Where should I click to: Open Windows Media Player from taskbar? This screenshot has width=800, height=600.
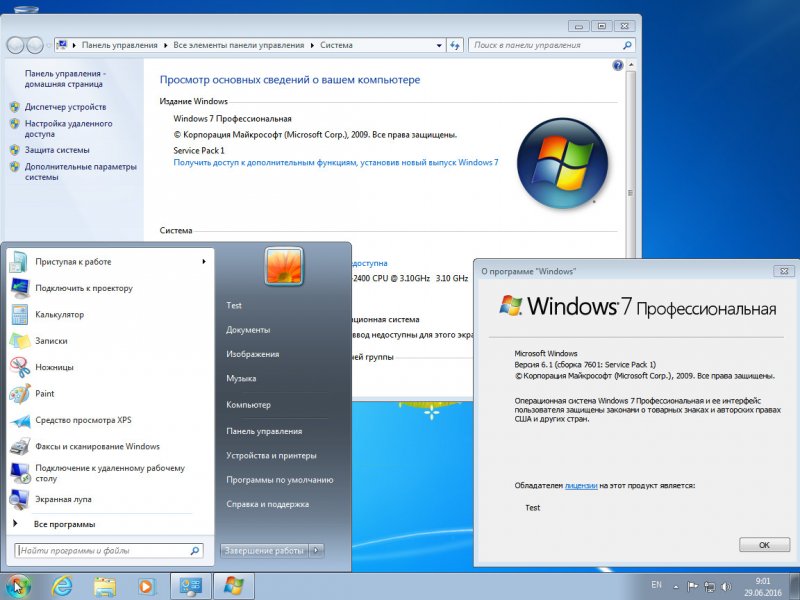pyautogui.click(x=146, y=586)
